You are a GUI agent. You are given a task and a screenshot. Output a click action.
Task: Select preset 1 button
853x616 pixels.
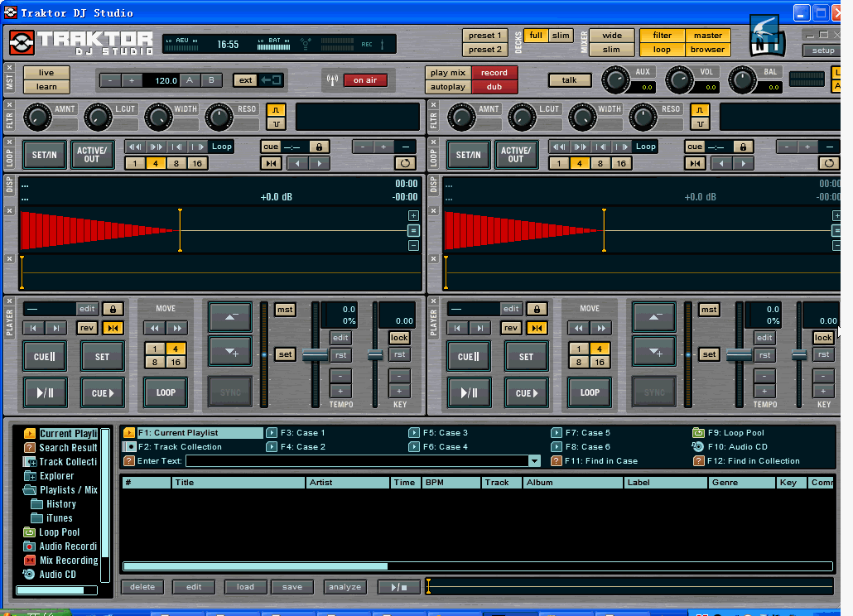484,36
